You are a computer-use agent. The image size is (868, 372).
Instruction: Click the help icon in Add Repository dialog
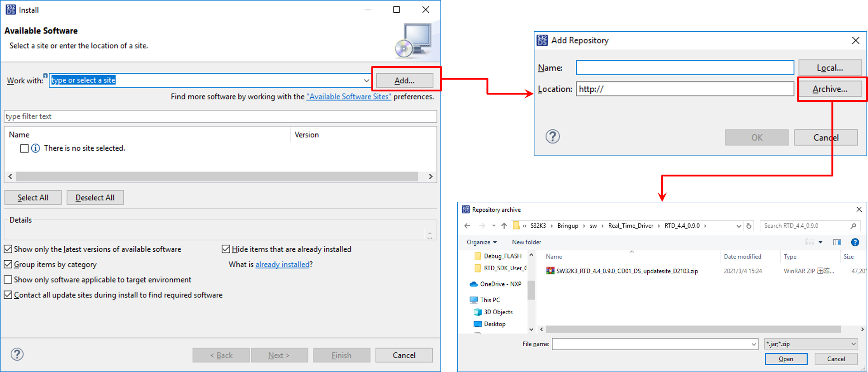click(552, 136)
